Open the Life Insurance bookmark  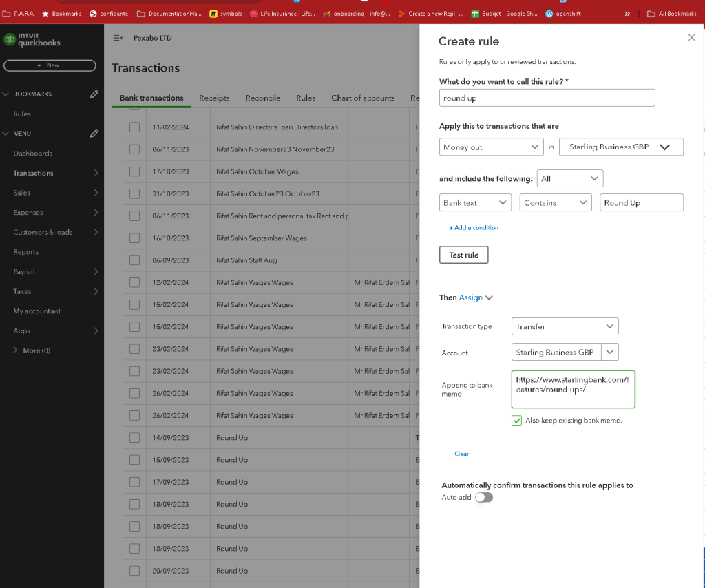(x=282, y=14)
